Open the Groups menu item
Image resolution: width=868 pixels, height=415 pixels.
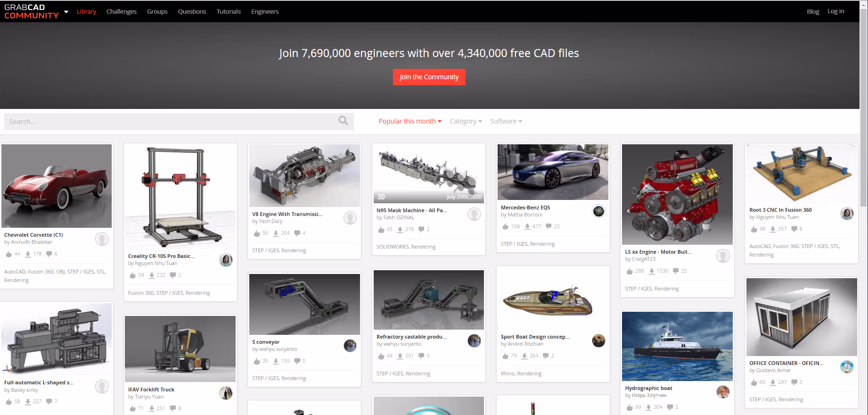[157, 12]
